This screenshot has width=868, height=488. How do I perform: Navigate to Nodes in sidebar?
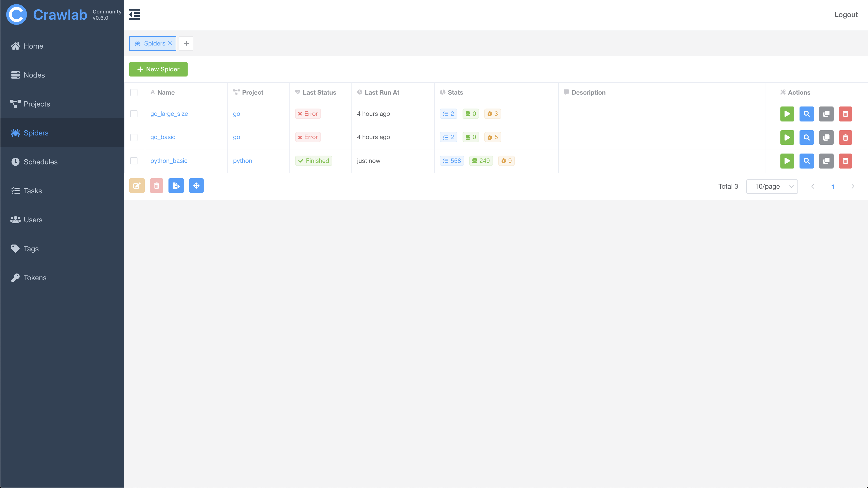coord(34,75)
